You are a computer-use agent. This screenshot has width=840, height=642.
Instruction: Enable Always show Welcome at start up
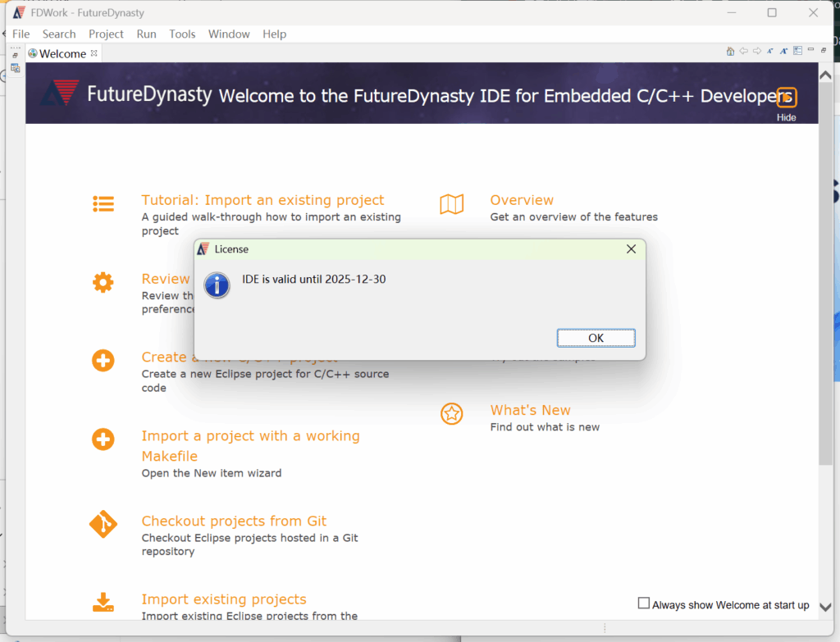click(643, 603)
